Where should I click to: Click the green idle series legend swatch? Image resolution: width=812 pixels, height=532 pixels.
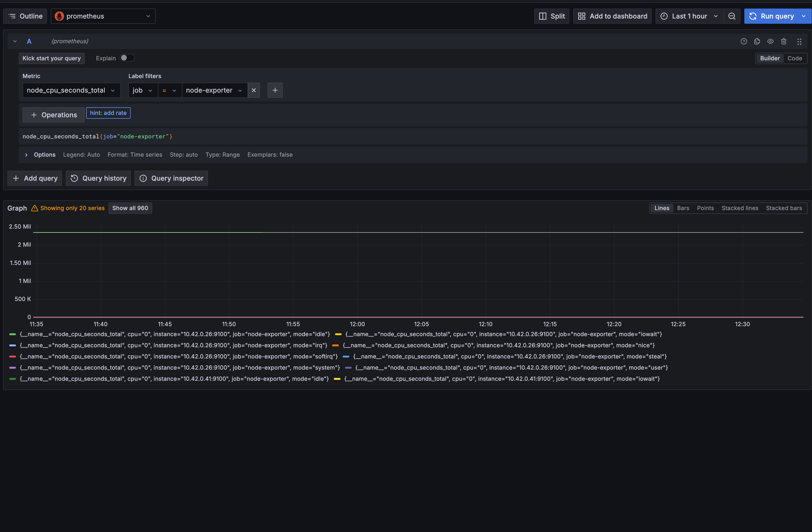pyautogui.click(x=13, y=334)
